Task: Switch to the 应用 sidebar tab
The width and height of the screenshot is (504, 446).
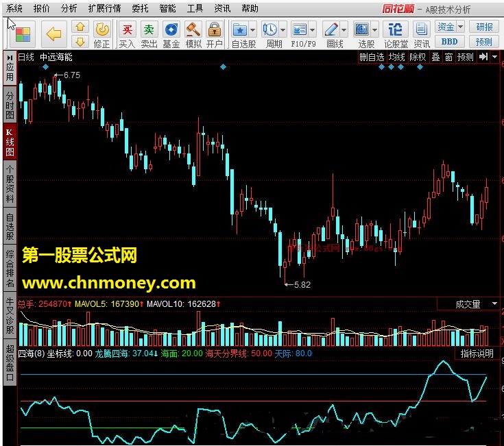Action: point(10,68)
